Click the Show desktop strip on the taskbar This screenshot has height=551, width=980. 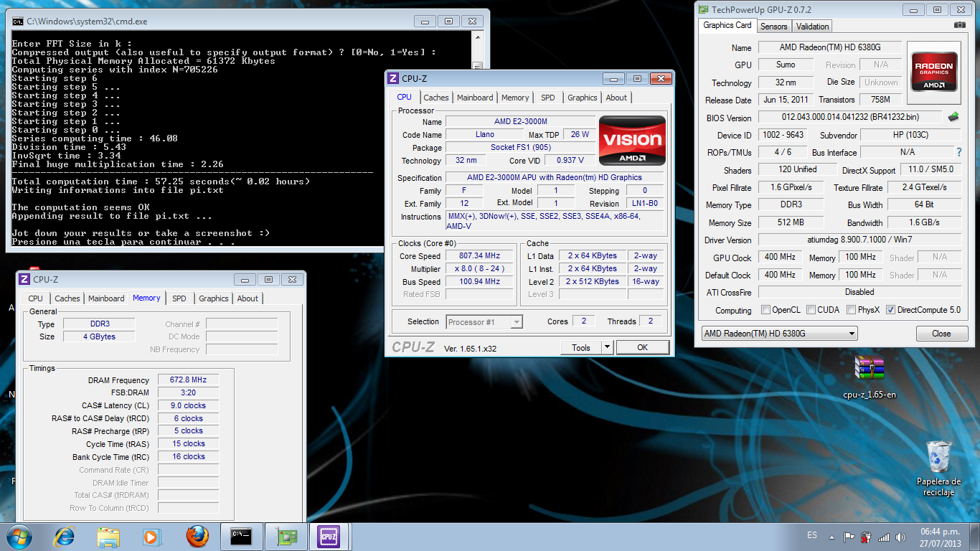[974, 537]
